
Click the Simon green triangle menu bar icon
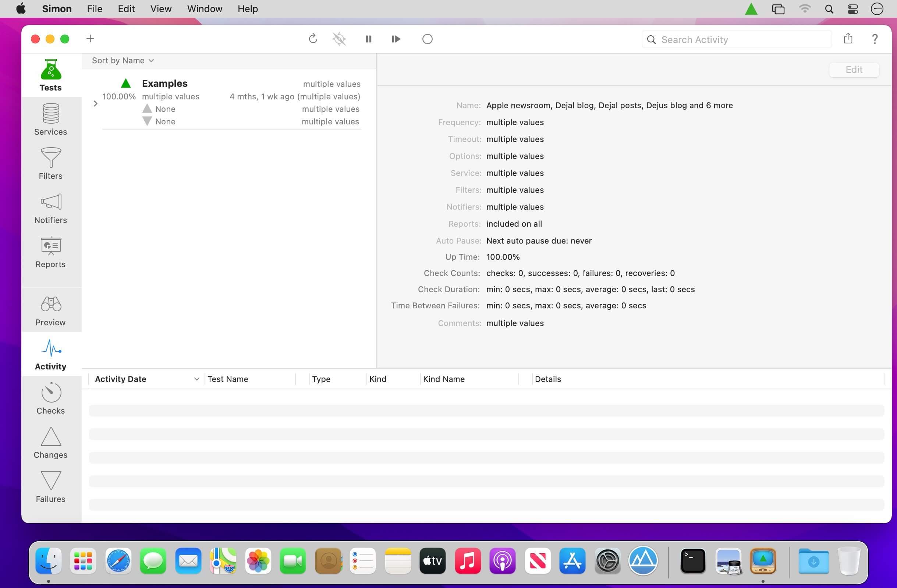point(751,9)
